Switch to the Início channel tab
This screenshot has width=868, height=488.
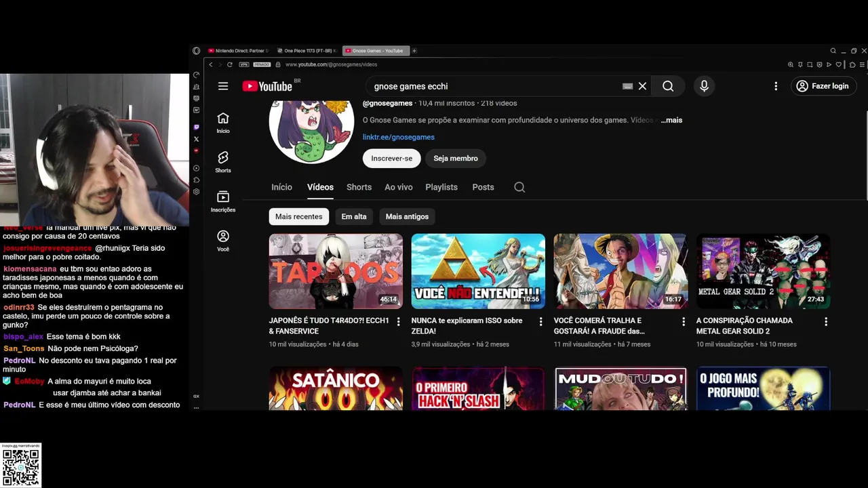point(282,187)
